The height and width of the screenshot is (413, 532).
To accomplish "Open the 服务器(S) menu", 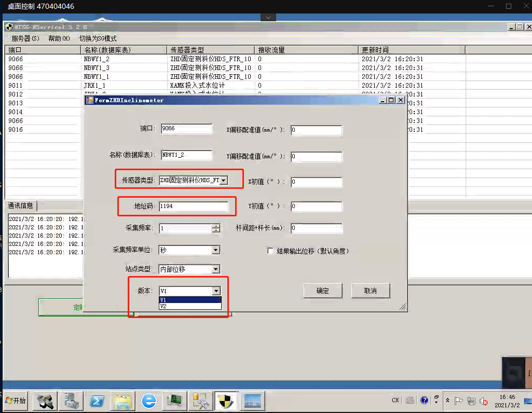I will [x=25, y=38].
